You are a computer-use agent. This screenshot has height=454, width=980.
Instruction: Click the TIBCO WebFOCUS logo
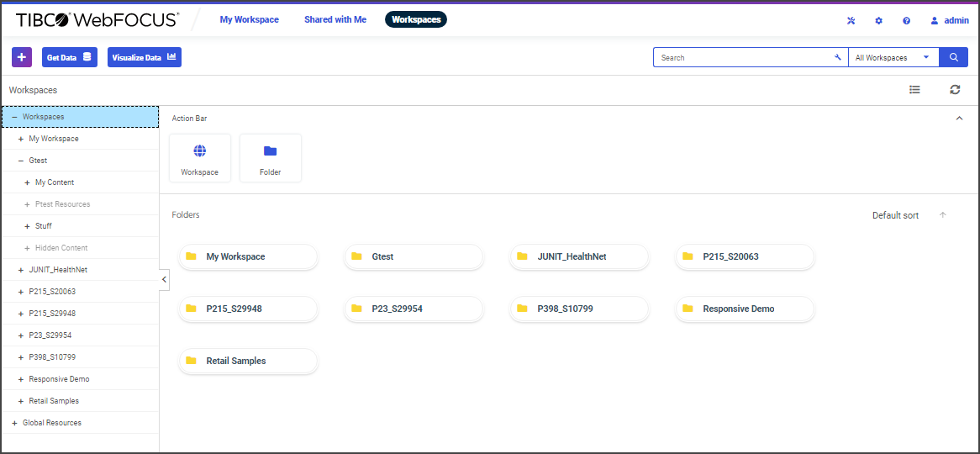(x=97, y=20)
